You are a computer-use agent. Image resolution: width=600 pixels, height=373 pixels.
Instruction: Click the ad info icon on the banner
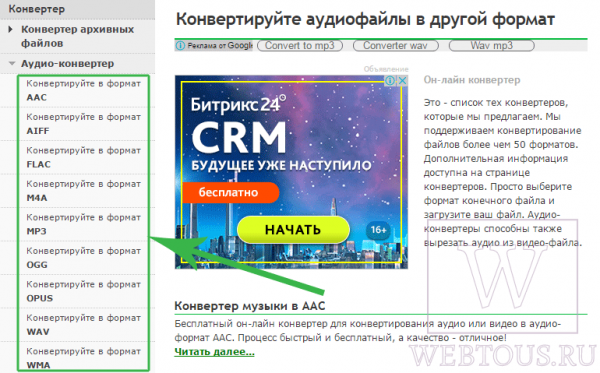click(x=390, y=80)
